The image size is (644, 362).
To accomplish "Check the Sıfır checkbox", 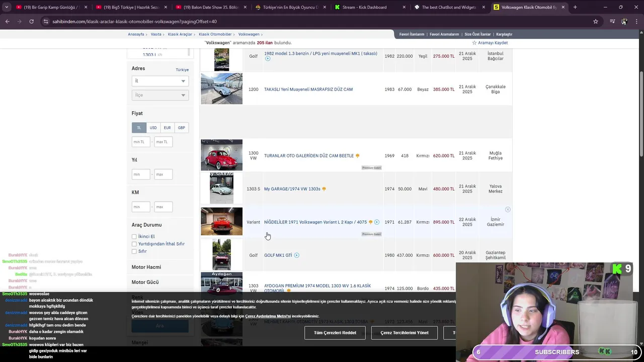I will (x=134, y=251).
